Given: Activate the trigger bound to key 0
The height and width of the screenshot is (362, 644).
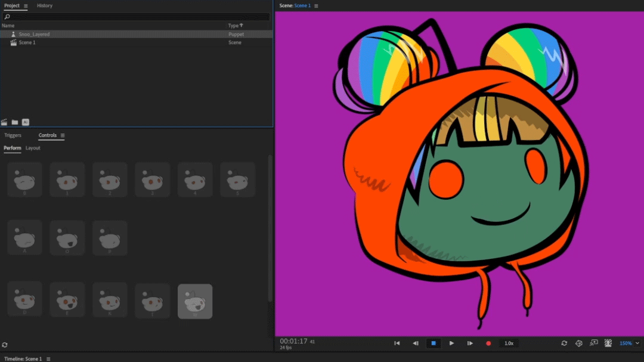Looking at the screenshot, I should click(24, 179).
